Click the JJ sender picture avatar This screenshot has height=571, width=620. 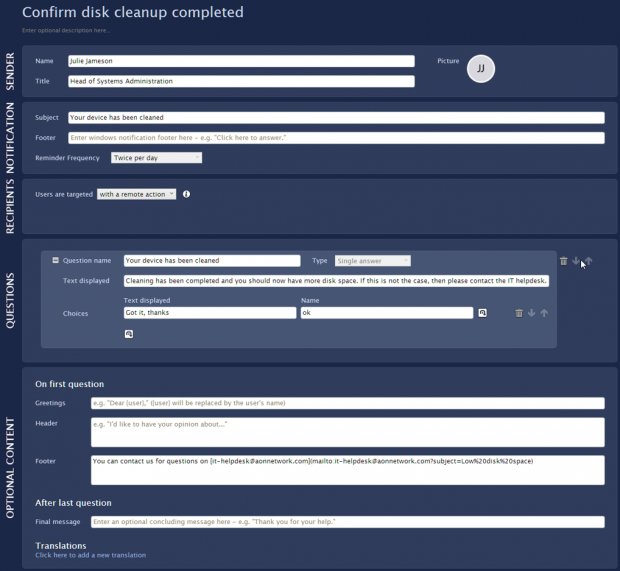pos(481,69)
